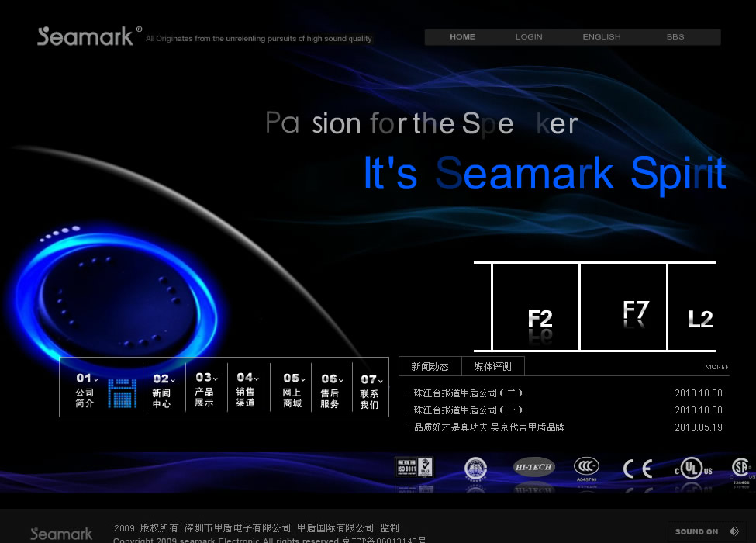Select the F2 product thumbnail
The height and width of the screenshot is (543, 756).
click(x=535, y=306)
